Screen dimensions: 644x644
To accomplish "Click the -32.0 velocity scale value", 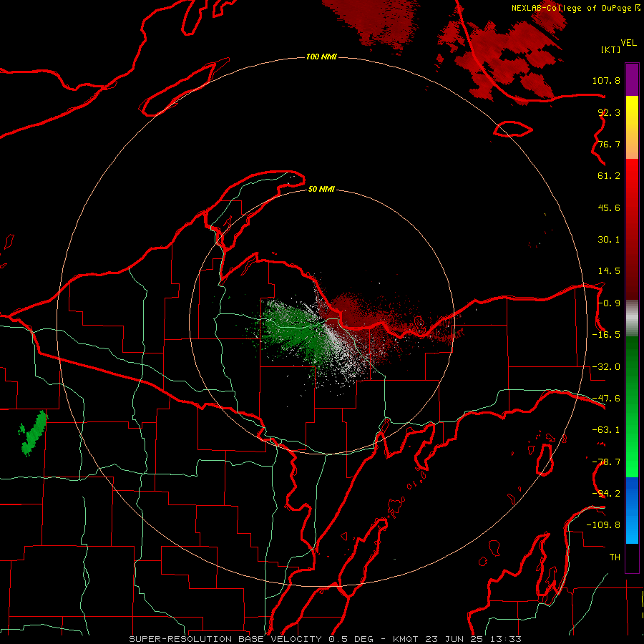I will pos(606,367).
